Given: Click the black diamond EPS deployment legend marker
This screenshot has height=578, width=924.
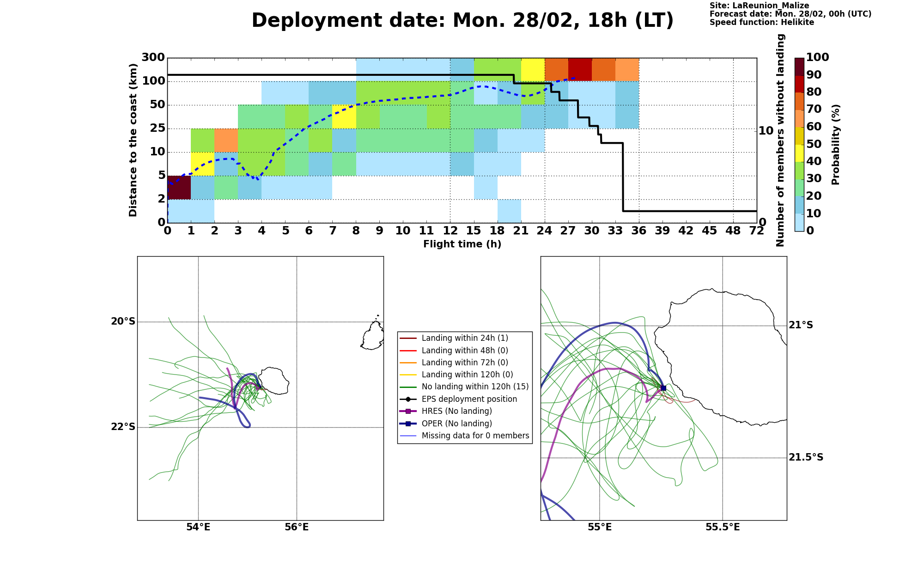Looking at the screenshot, I should [x=408, y=399].
